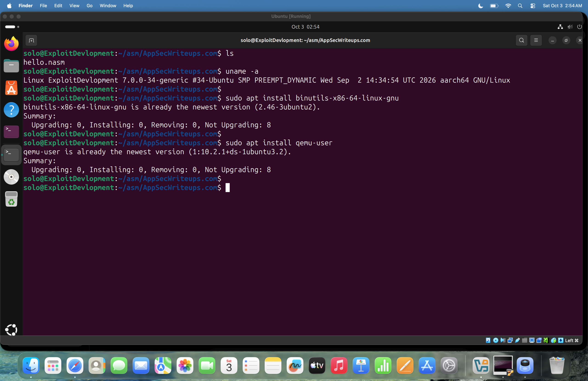Click the hello.nasm filename in terminal output
The image size is (588, 381).
[44, 62]
